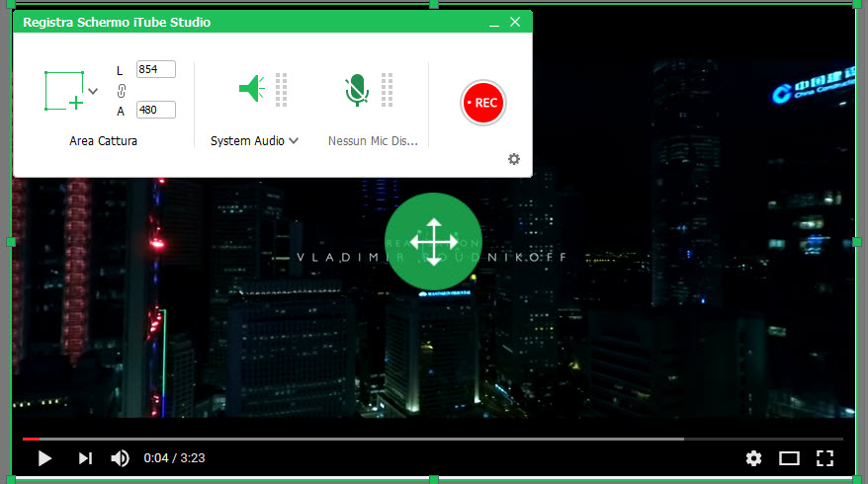
Task: Click the top middle capture frame handle
Action: (434, 4)
